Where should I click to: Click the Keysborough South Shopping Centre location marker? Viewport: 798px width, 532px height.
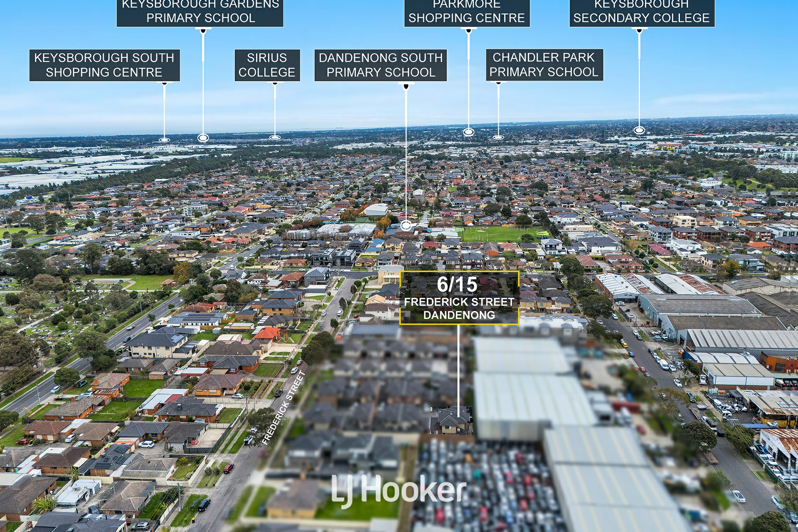pos(164,140)
